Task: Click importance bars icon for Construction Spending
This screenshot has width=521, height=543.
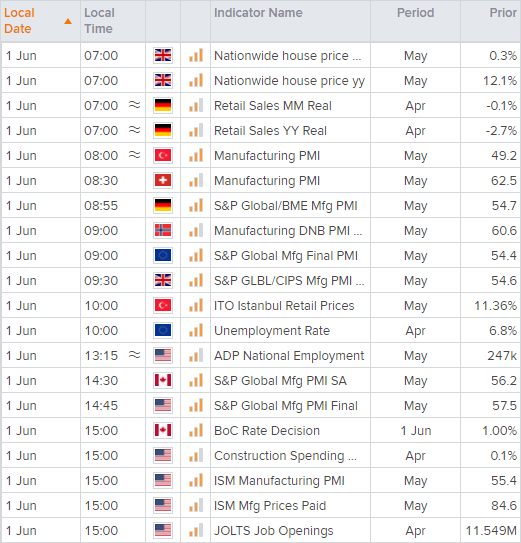Action: point(196,455)
